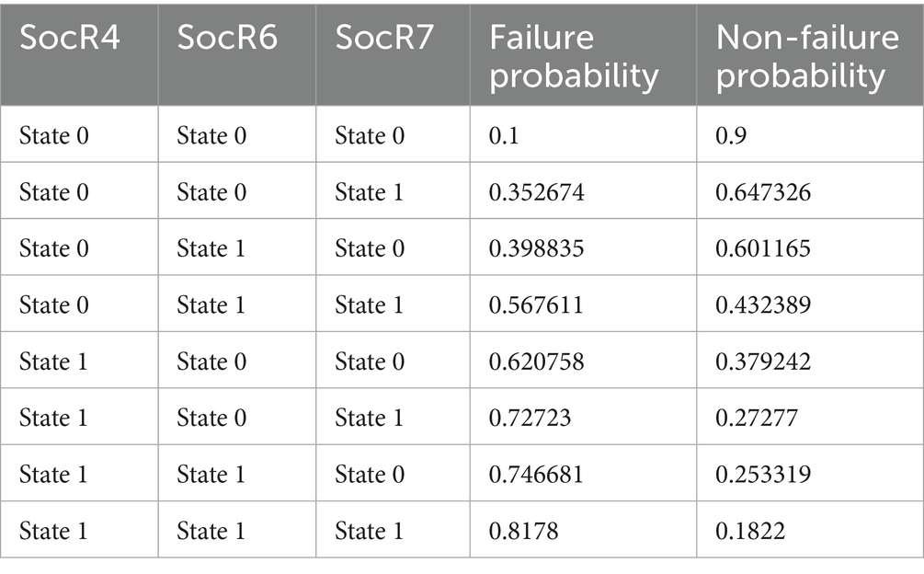
Task: Click the failure value 0.8178
Action: (x=520, y=531)
